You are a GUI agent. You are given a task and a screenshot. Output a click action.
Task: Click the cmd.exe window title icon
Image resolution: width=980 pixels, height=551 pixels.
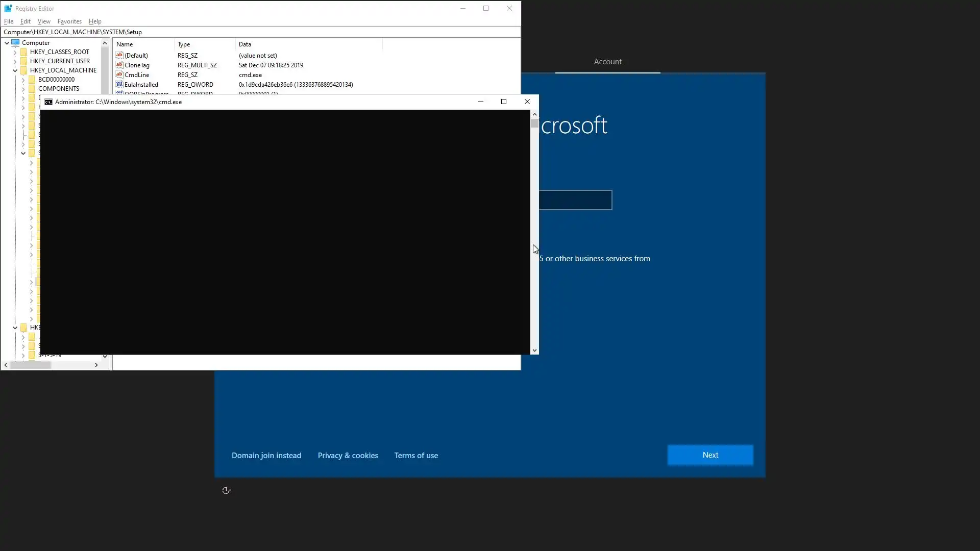(x=48, y=102)
